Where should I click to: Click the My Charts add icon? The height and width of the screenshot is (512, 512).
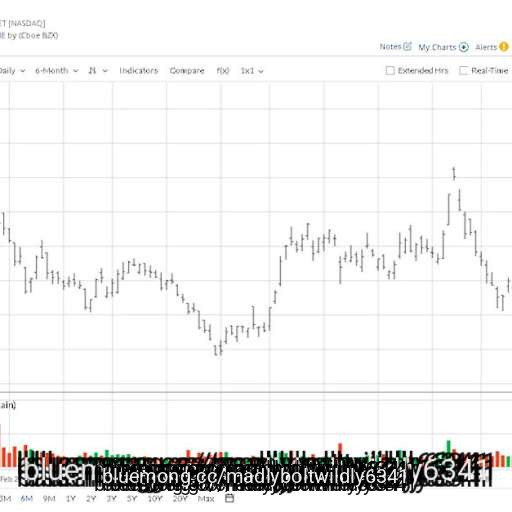pyautogui.click(x=464, y=47)
